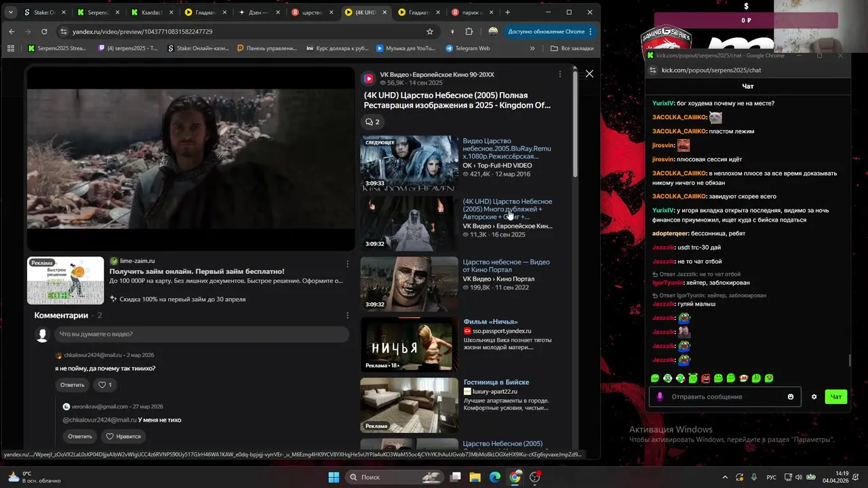Click the VK Видео channel play logo
The image size is (868, 488).
pyautogui.click(x=368, y=79)
